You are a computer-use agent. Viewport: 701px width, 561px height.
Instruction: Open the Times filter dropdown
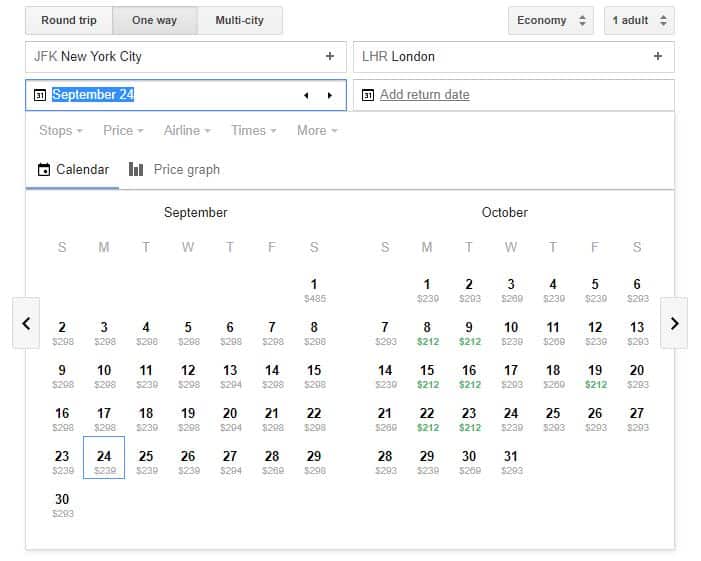[x=253, y=131]
